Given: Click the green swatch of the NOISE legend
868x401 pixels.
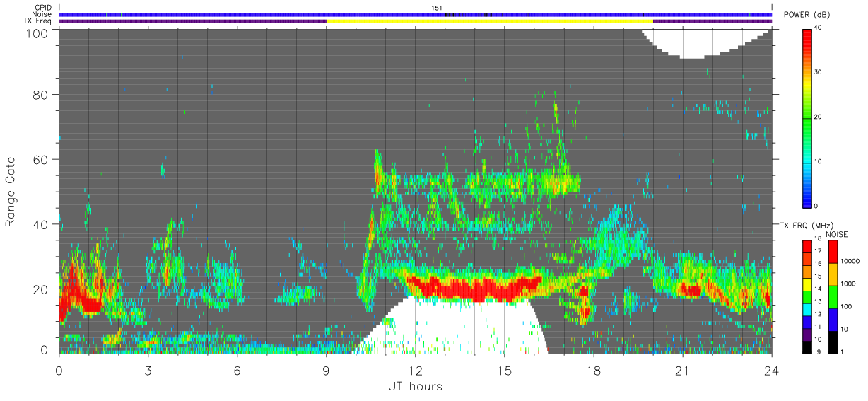Looking at the screenshot, I should [x=834, y=297].
